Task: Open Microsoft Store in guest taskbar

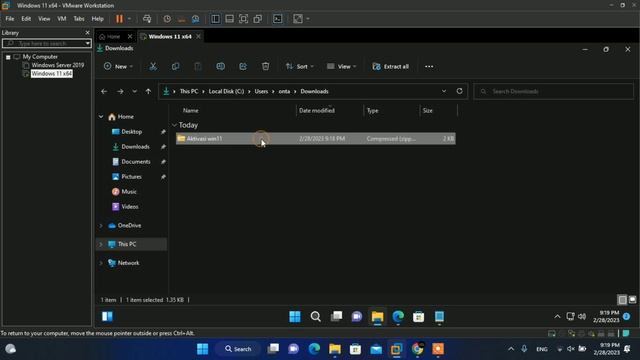Action: 418,316
